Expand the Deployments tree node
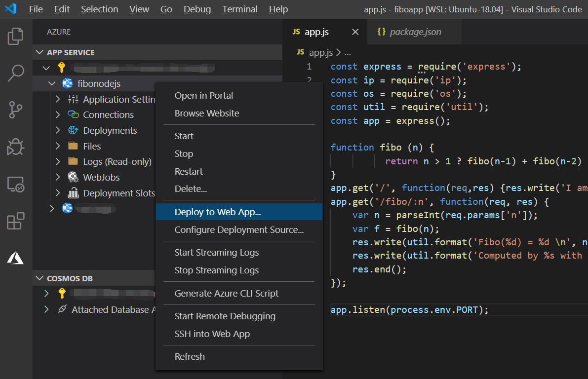Image resolution: width=588 pixels, height=379 pixels. coord(58,131)
